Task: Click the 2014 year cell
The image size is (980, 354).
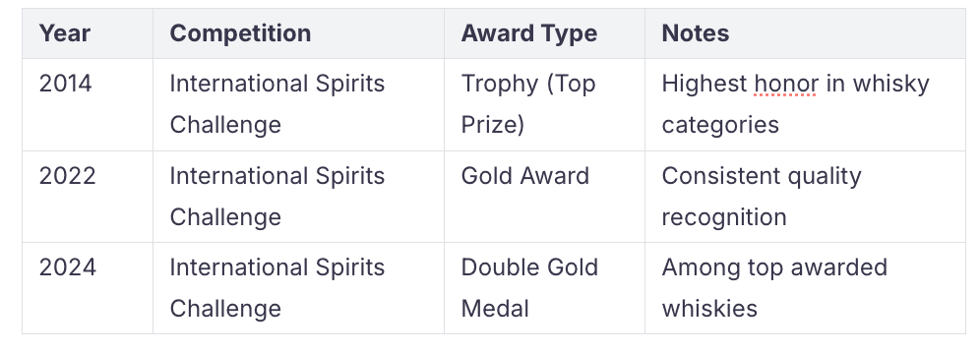Action: click(66, 84)
